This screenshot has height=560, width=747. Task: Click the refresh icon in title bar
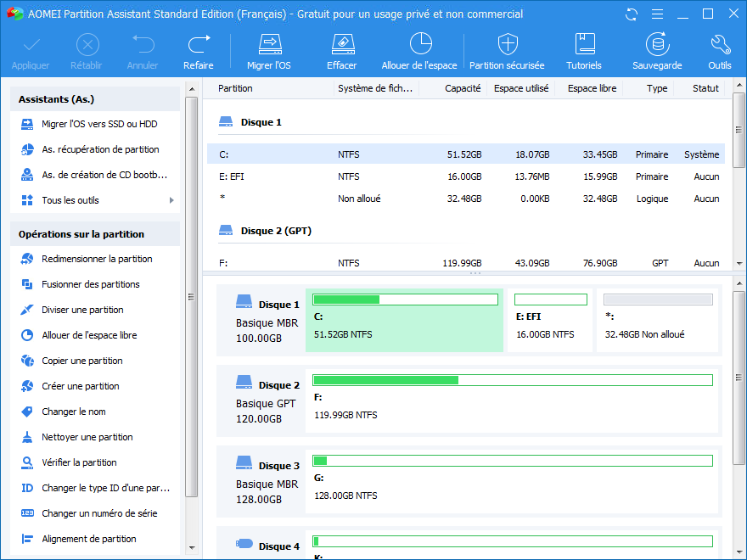[x=632, y=14]
